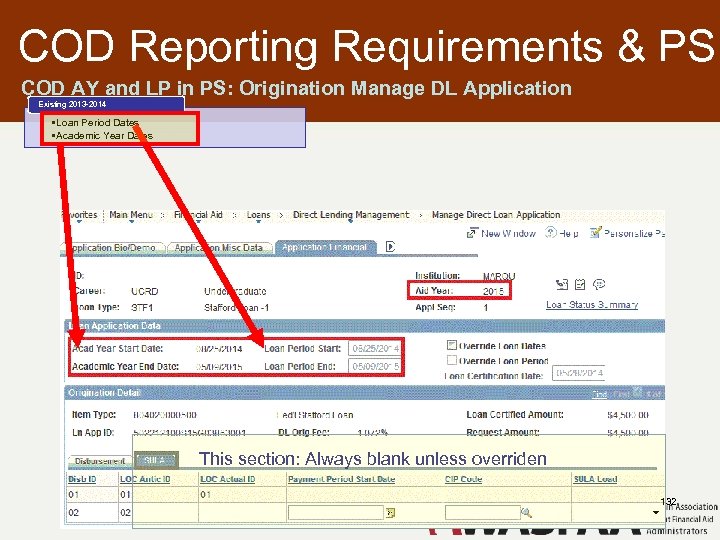Screen dimensions: 720x540
Task: Open the Loans breadcrumb menu
Action: pos(258,215)
